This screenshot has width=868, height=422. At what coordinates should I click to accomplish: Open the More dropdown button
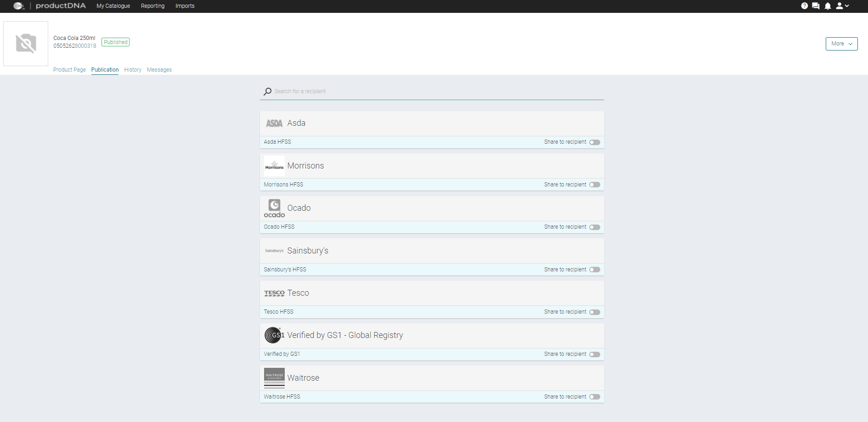pyautogui.click(x=841, y=44)
